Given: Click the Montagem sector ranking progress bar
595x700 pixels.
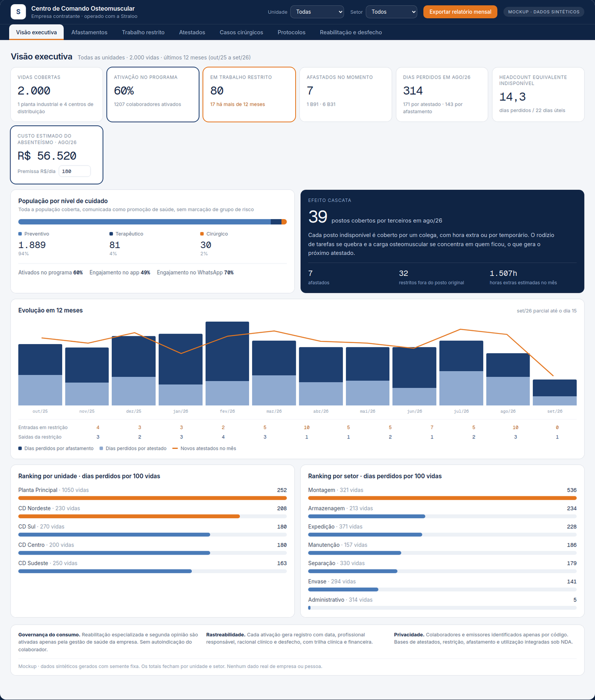Looking at the screenshot, I should (442, 498).
